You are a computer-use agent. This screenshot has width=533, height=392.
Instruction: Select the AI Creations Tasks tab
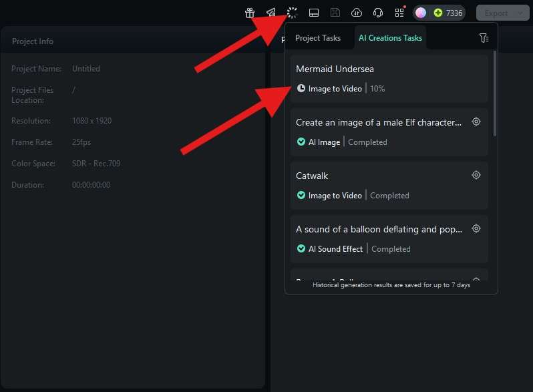pyautogui.click(x=390, y=38)
